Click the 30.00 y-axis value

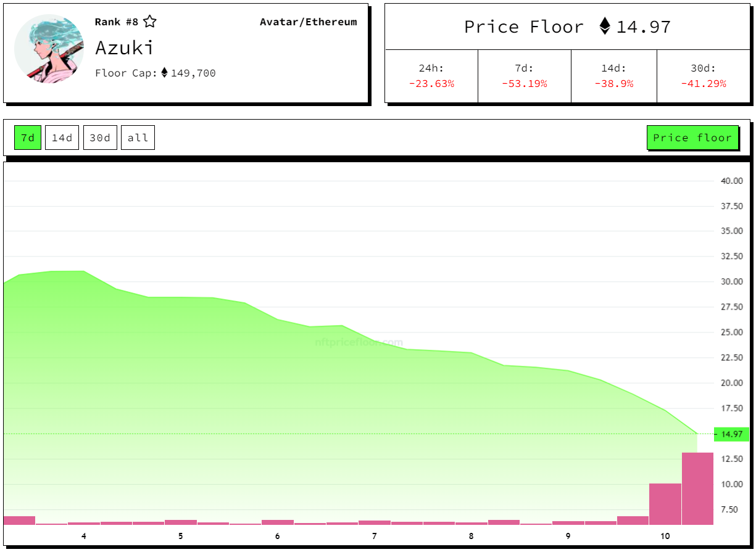pyautogui.click(x=731, y=282)
